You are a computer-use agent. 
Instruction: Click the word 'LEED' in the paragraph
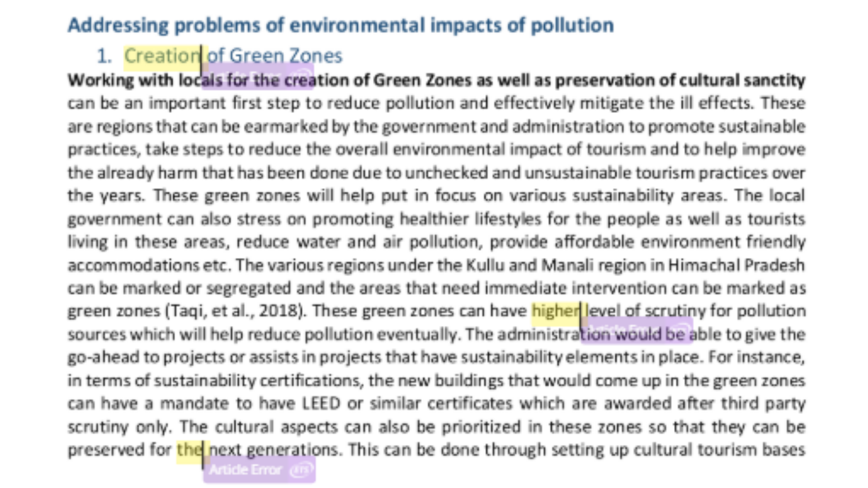point(321,403)
